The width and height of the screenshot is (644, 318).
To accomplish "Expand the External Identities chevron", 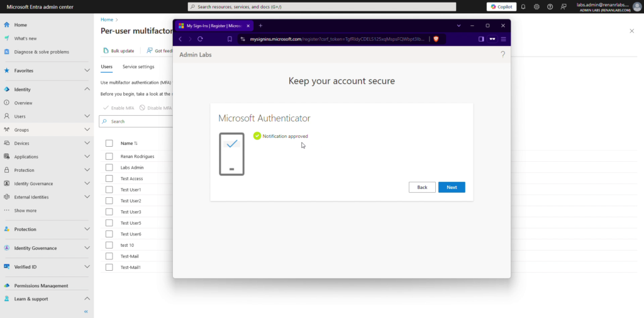I will tap(87, 197).
